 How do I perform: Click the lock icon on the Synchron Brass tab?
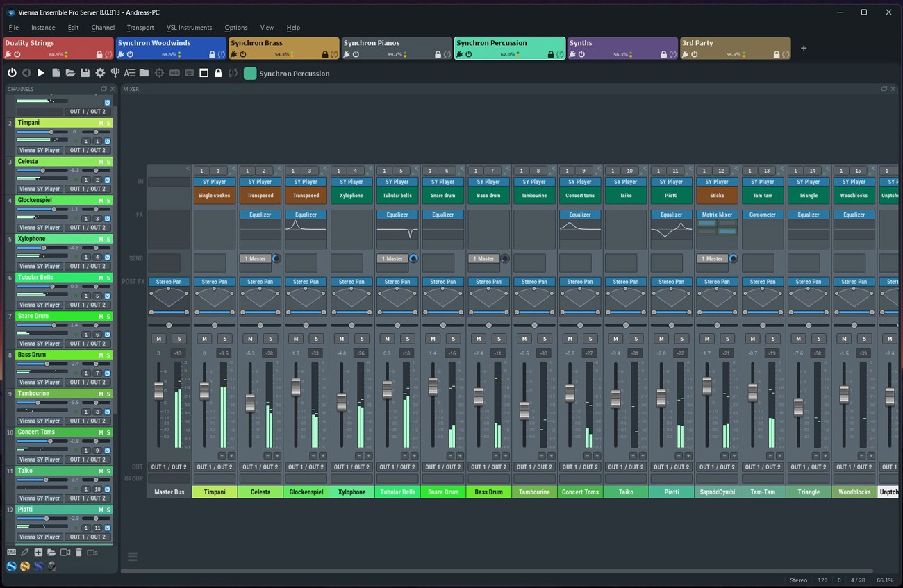[325, 54]
